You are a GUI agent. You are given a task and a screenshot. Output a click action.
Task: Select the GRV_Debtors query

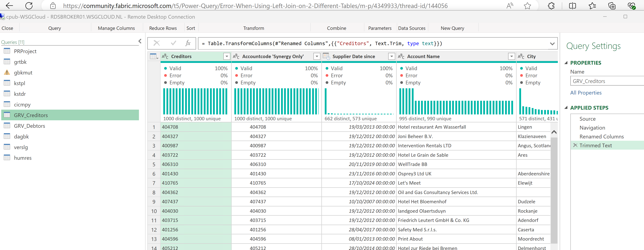pos(70,126)
